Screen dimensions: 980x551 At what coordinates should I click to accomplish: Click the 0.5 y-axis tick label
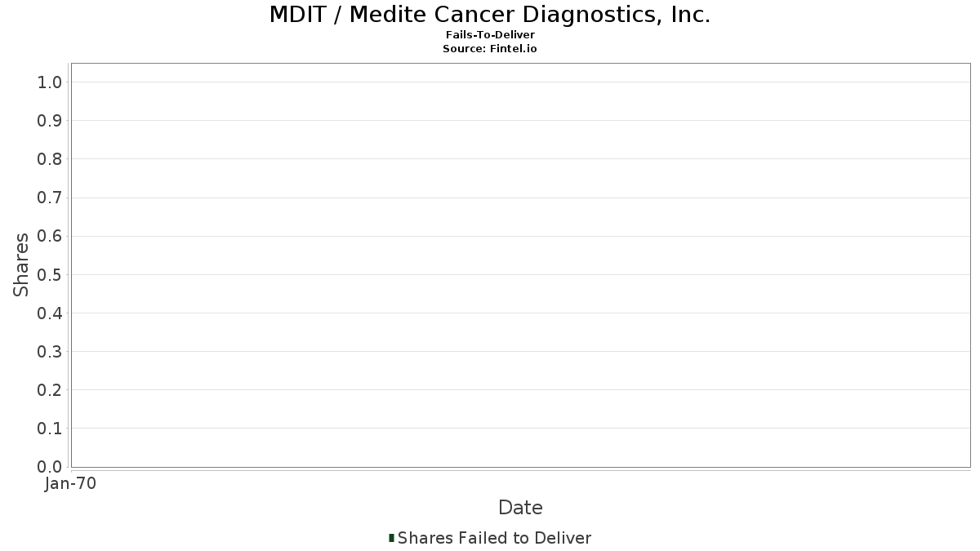click(x=50, y=274)
